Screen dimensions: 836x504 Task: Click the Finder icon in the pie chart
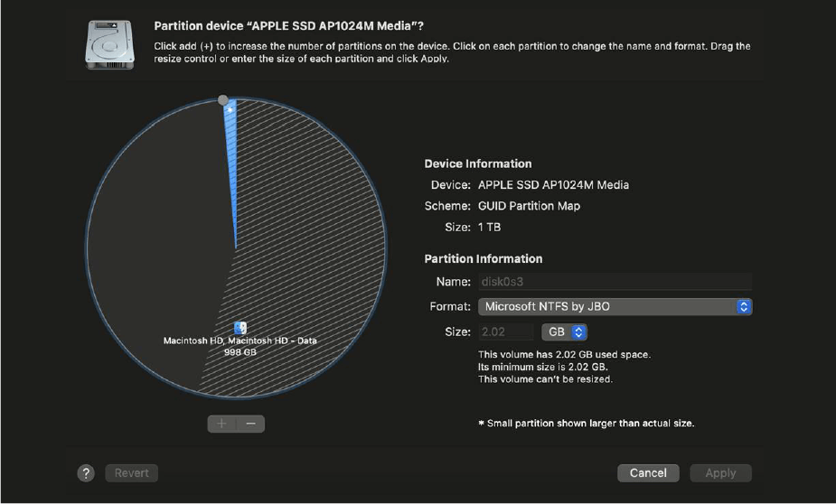pyautogui.click(x=240, y=328)
